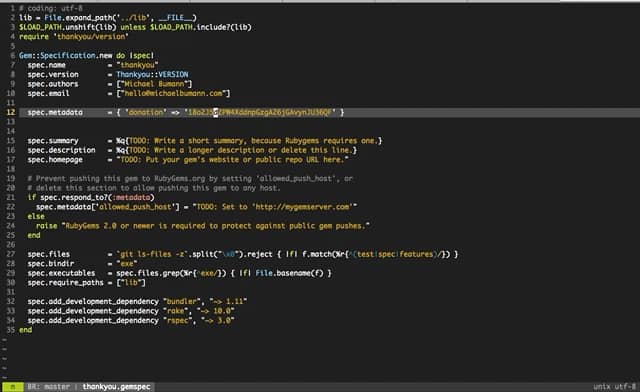This screenshot has width=640, height=392.
Task: Click 'spec.name' on line 7
Action: click(47, 65)
